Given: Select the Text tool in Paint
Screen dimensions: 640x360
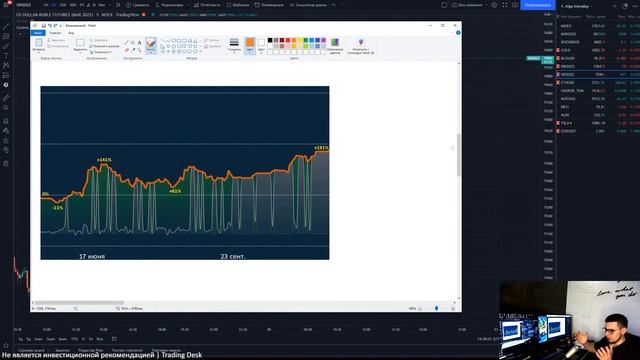Looking at the screenshot, I should [140, 42].
